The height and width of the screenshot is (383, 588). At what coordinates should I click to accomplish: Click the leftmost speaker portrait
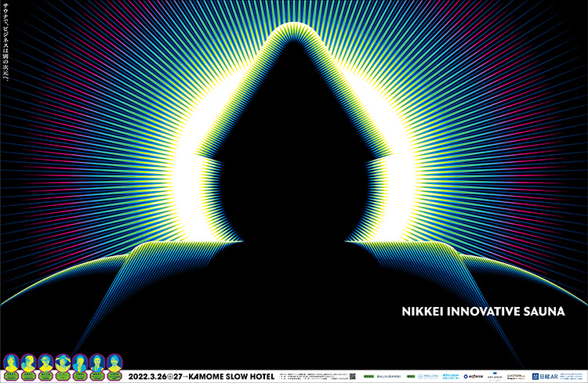[x=11, y=363]
